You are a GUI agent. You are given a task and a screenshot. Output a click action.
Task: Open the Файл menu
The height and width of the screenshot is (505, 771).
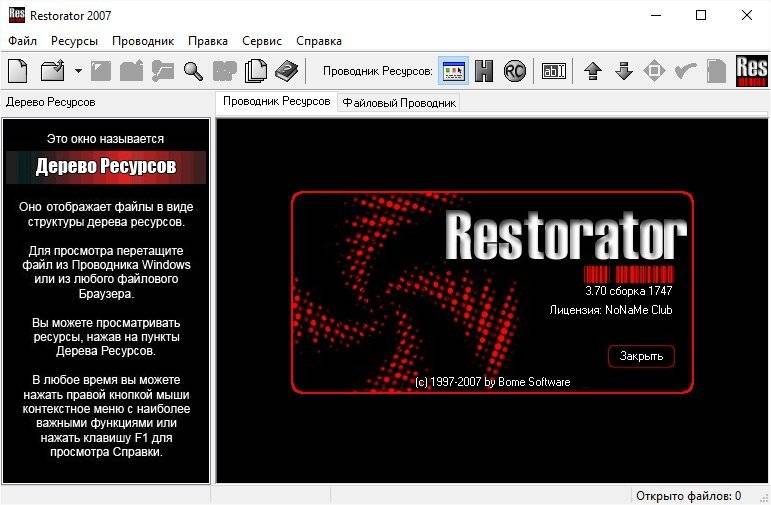pos(23,41)
